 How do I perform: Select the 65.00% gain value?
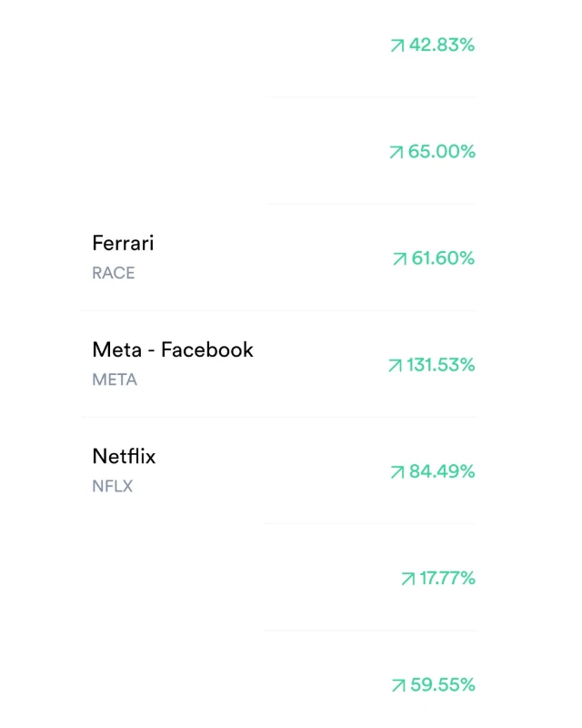441,151
